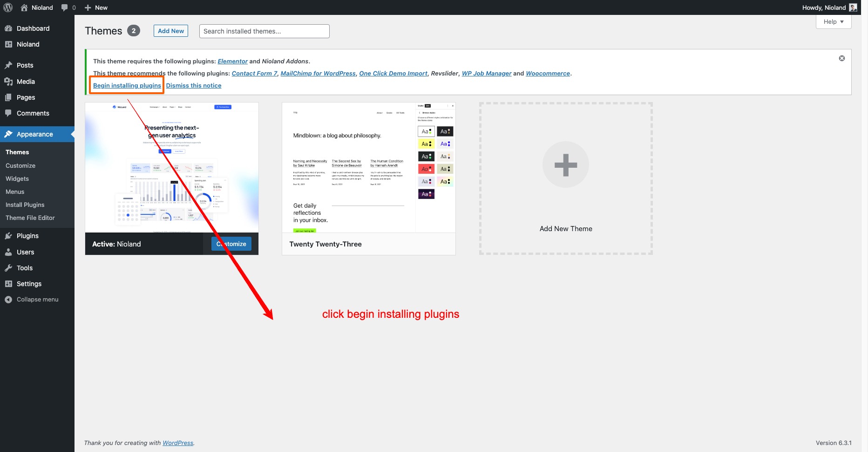This screenshot has width=868, height=452.
Task: Expand the Help dropdown tab
Action: coord(833,22)
